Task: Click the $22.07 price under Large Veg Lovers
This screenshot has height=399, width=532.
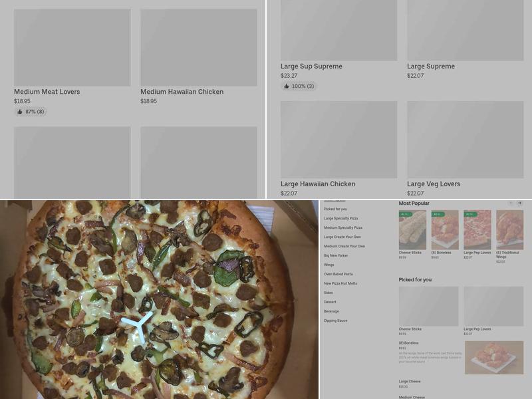Action: click(x=415, y=194)
